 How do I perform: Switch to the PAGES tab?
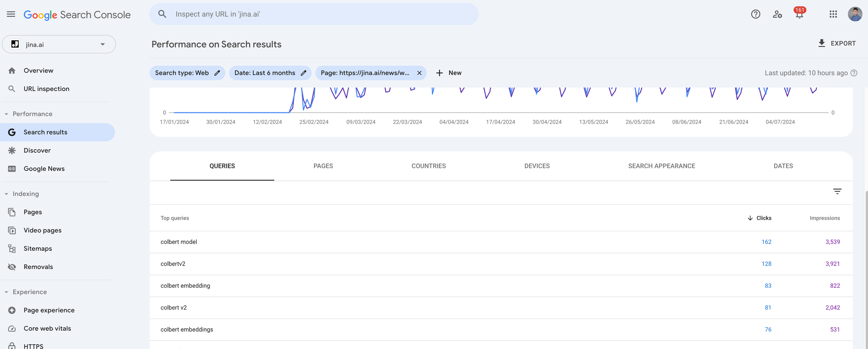coord(323,166)
